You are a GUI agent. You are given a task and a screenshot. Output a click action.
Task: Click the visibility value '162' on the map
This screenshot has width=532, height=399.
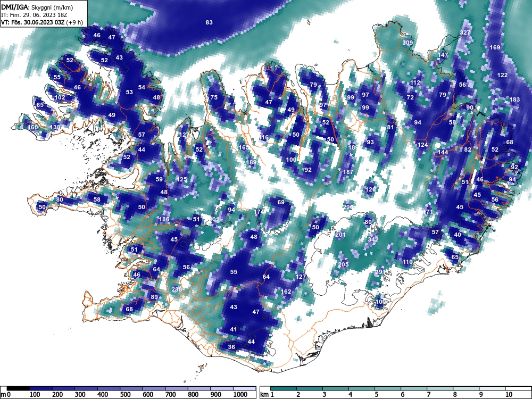click(286, 292)
